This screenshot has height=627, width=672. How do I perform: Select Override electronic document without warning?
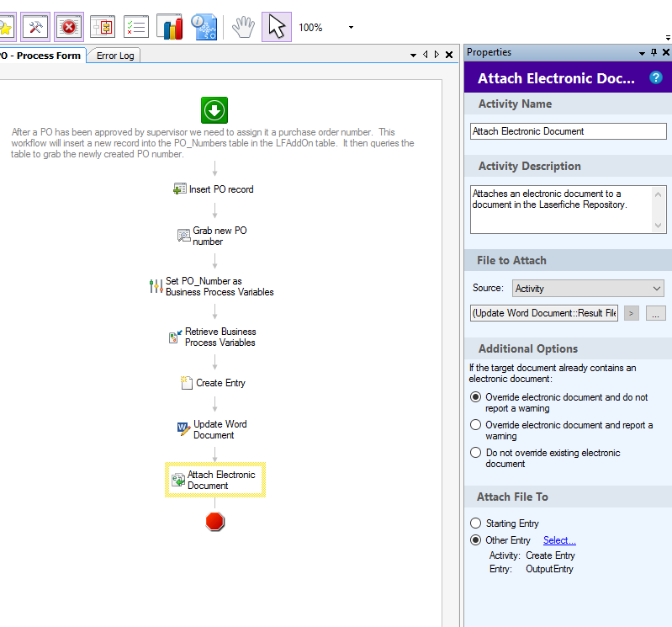(x=475, y=397)
